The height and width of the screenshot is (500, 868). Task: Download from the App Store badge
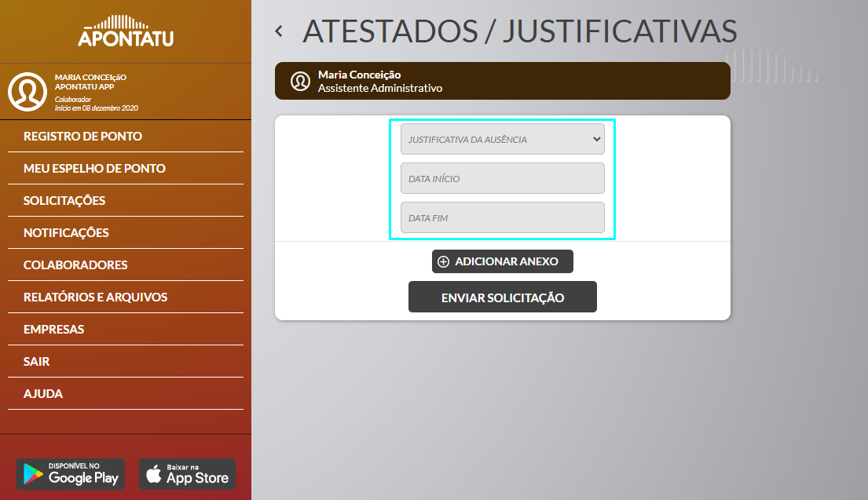tap(187, 474)
